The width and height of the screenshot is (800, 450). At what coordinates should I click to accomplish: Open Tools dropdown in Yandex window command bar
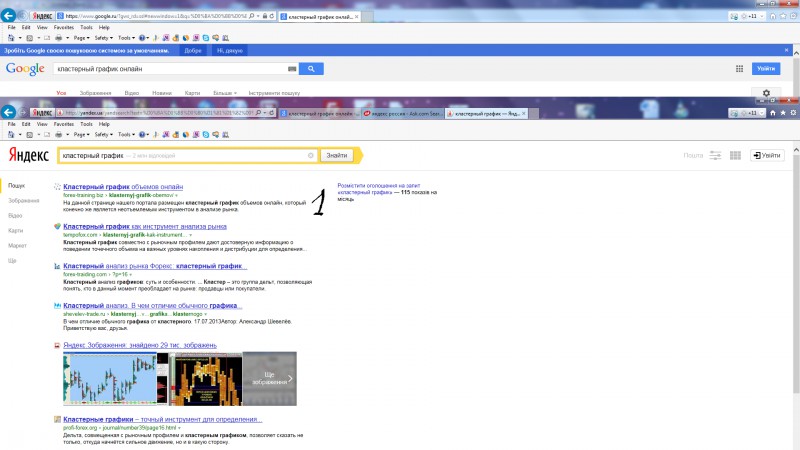click(127, 135)
